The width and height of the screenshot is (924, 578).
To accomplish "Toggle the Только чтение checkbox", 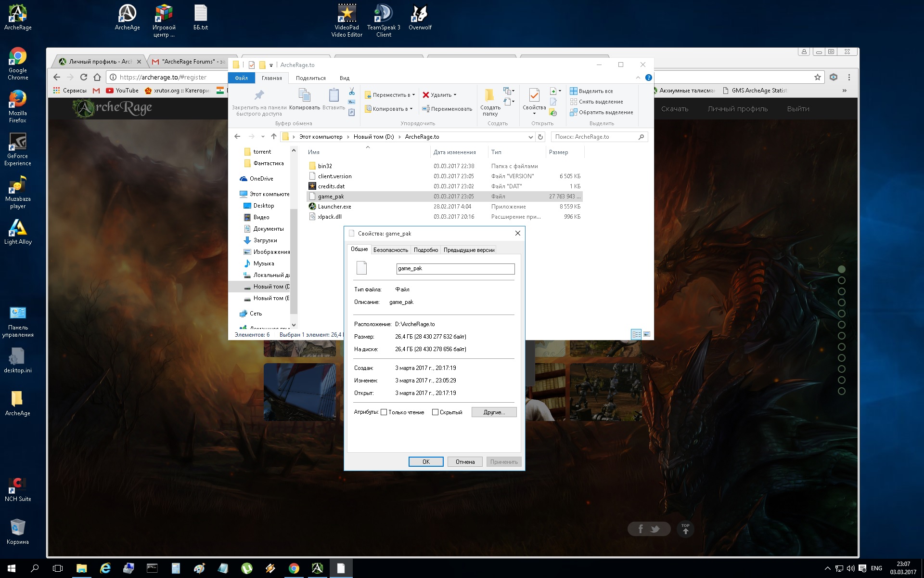I will click(x=383, y=412).
